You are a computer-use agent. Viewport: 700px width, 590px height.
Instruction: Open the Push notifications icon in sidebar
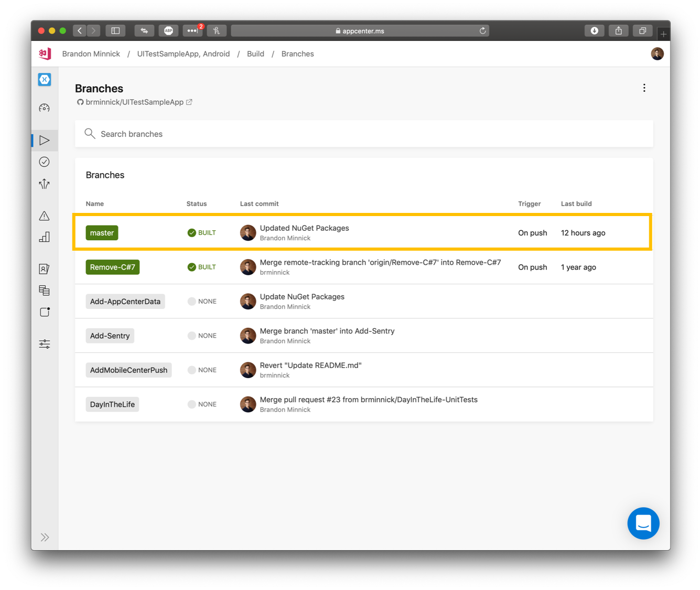pyautogui.click(x=45, y=312)
